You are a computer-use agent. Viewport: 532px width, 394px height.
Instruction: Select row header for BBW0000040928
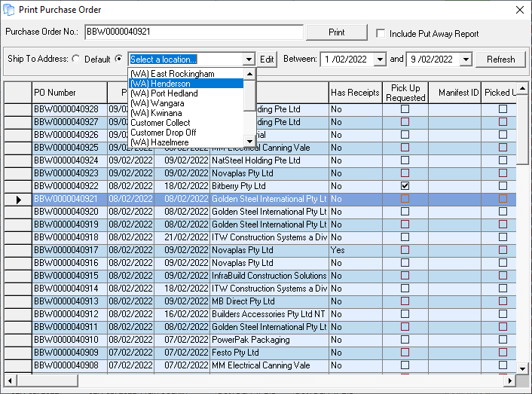(x=18, y=109)
